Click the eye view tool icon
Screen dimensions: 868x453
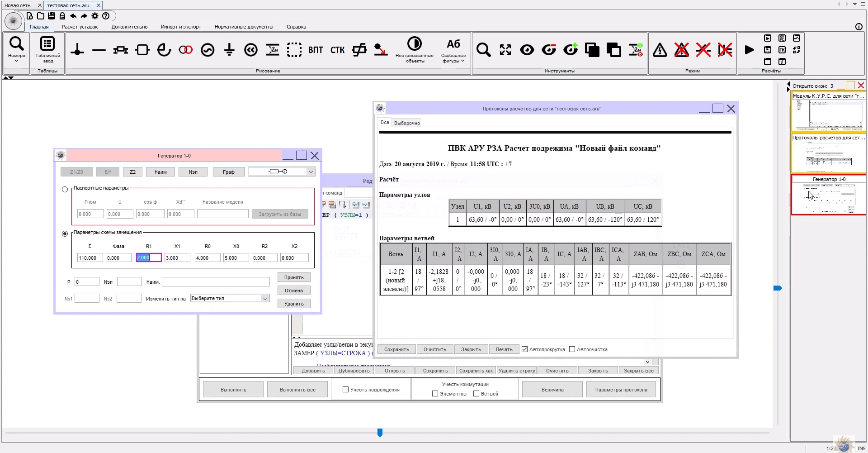point(527,50)
